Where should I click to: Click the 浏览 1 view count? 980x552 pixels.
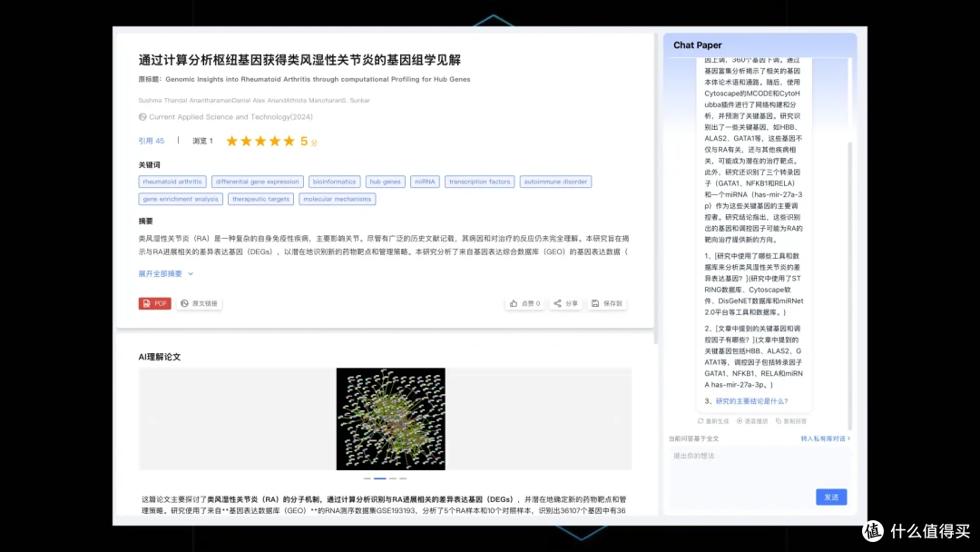pyautogui.click(x=202, y=142)
